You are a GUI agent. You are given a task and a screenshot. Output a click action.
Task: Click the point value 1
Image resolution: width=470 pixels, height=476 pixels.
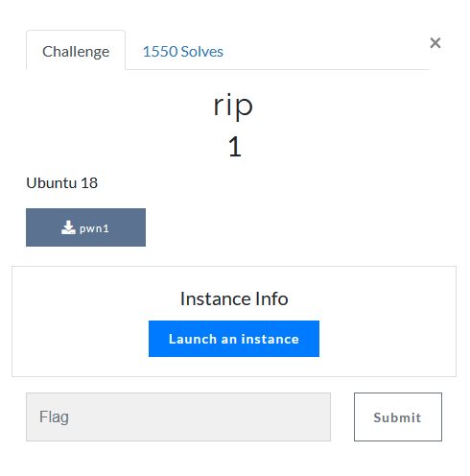(235, 147)
